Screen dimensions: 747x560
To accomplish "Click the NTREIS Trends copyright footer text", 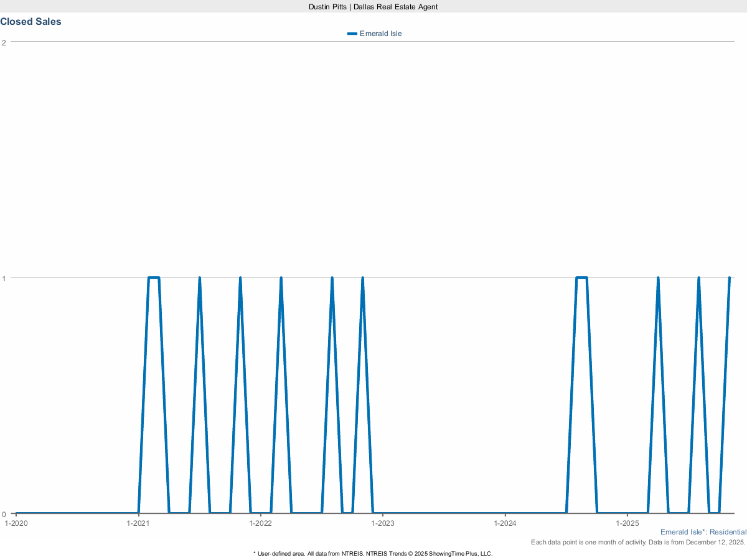I will [373, 553].
